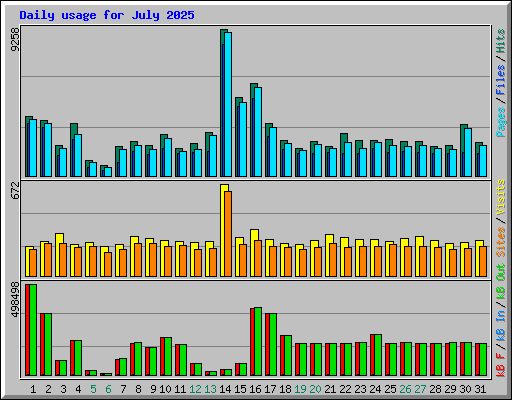Click the cyan pages bar for day 16
This screenshot has height=400, width=512.
[258, 132]
